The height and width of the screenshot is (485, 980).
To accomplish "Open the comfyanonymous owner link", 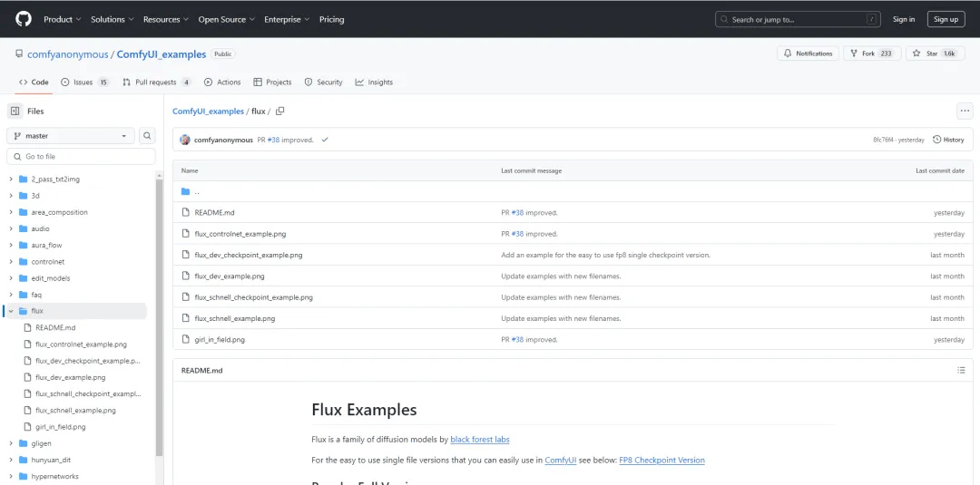I will (67, 54).
